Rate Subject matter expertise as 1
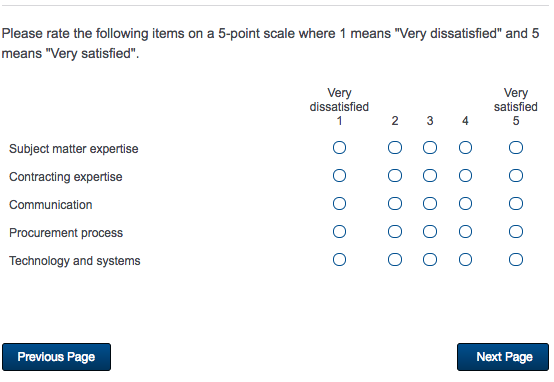The image size is (554, 382). click(339, 148)
